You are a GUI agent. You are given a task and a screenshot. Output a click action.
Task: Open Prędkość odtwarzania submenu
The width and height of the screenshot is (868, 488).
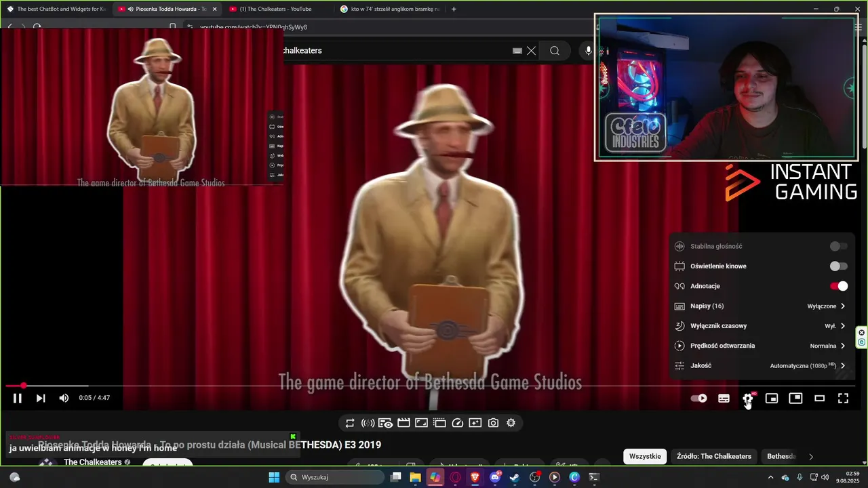[761, 346]
